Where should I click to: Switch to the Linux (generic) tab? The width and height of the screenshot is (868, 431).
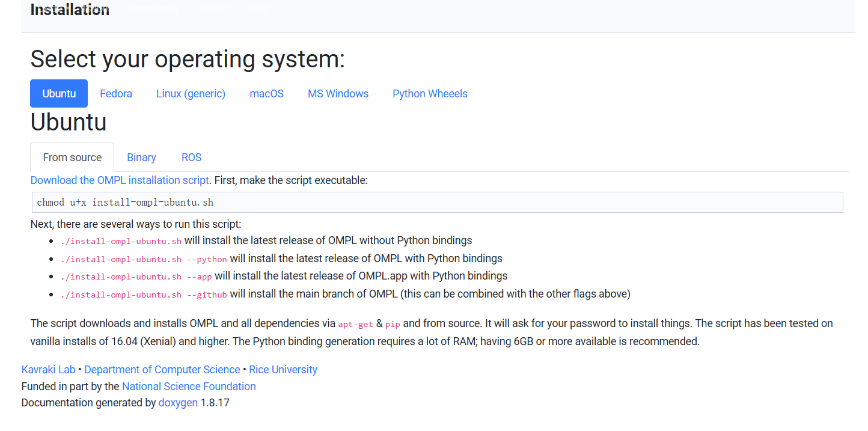[x=191, y=93]
